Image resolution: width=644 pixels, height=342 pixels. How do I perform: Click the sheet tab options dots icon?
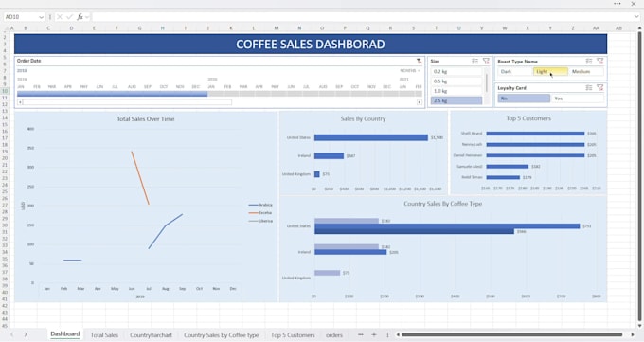coord(387,335)
